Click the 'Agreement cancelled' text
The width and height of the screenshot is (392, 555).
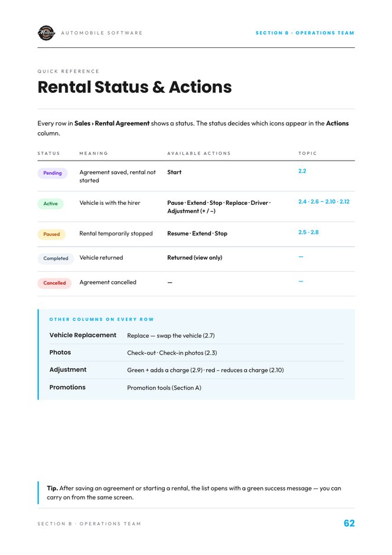pos(107,282)
